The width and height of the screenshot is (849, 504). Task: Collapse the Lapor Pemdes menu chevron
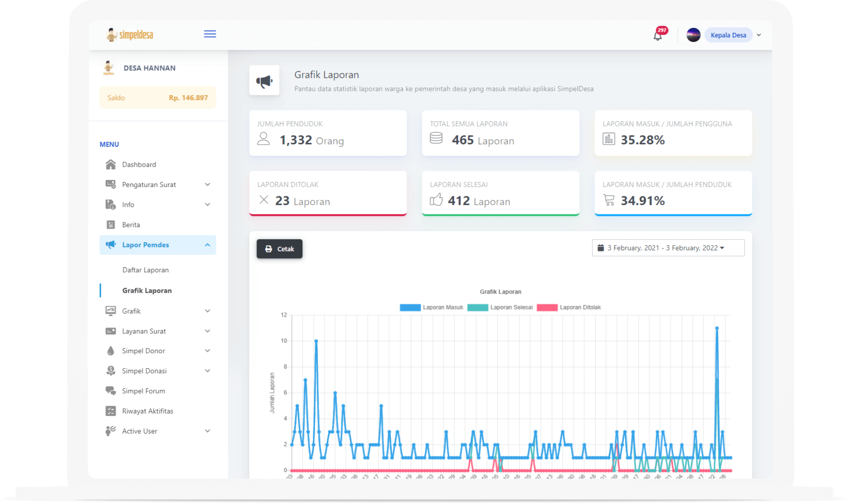click(x=207, y=244)
